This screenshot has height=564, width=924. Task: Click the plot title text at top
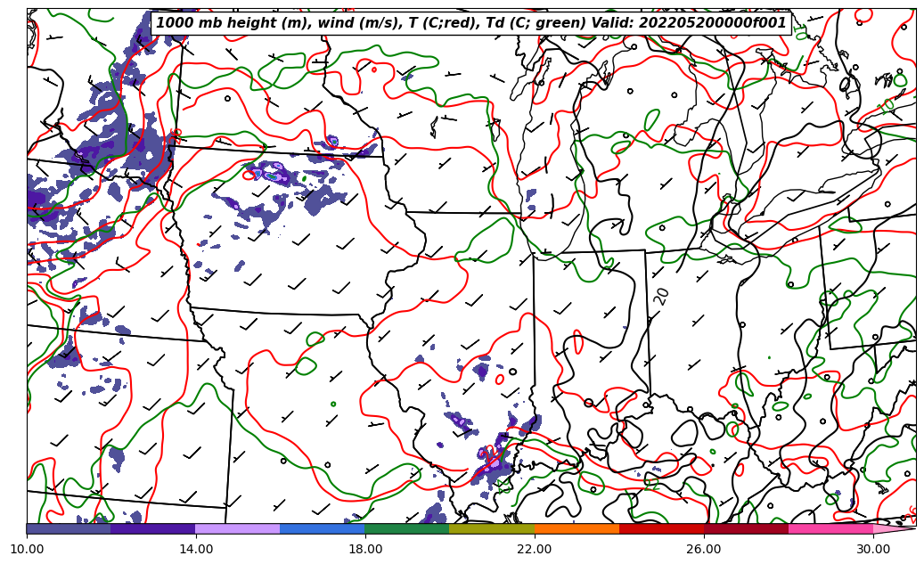pos(471,23)
